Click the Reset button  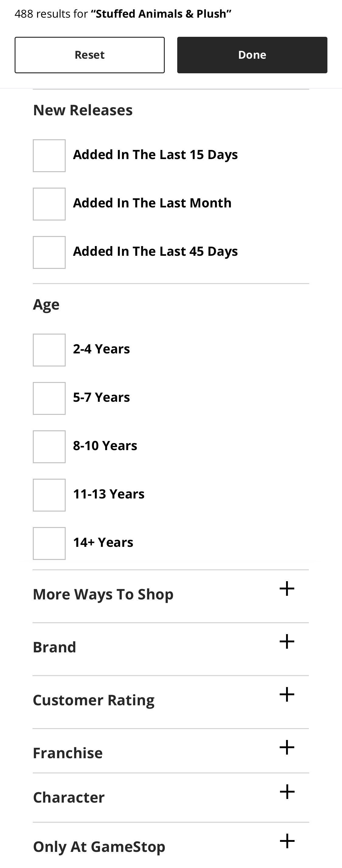click(x=89, y=54)
